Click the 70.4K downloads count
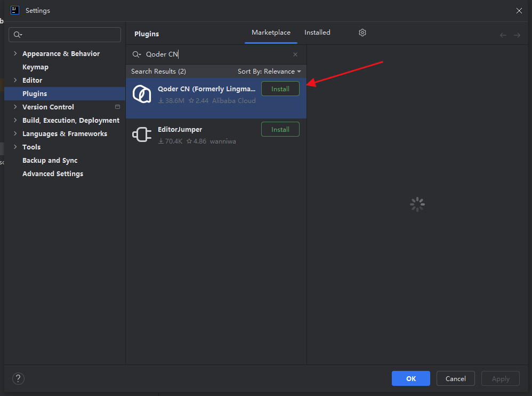This screenshot has width=532, height=396. [x=171, y=141]
